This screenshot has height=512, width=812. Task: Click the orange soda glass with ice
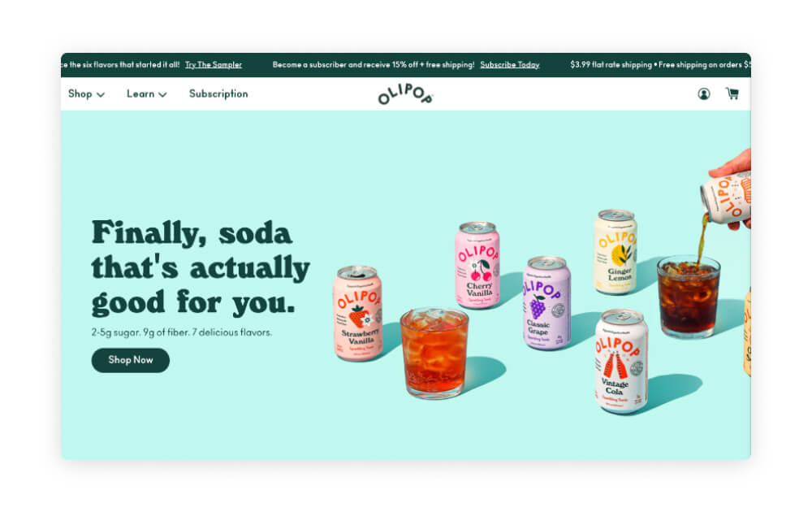434,353
